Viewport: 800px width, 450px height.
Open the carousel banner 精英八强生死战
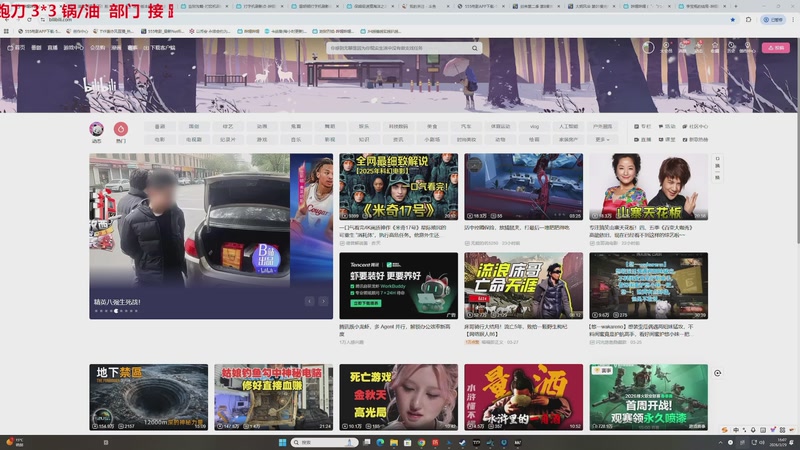click(211, 236)
